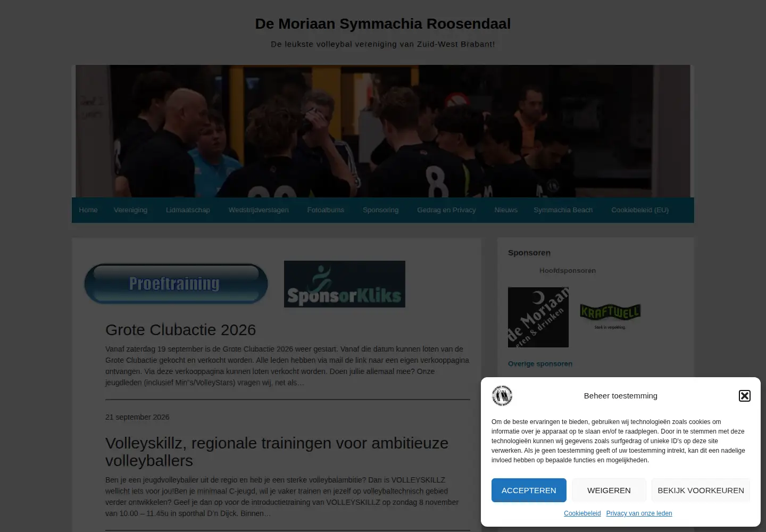Open the de Moriaan sponsor logo
Image resolution: width=766 pixels, height=532 pixels.
(x=538, y=317)
